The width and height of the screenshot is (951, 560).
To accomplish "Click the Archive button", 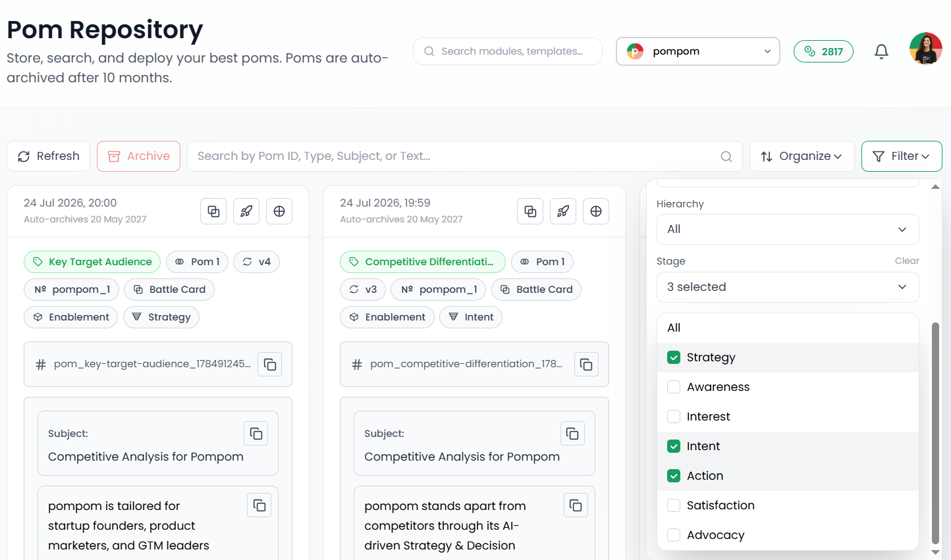I will (138, 157).
